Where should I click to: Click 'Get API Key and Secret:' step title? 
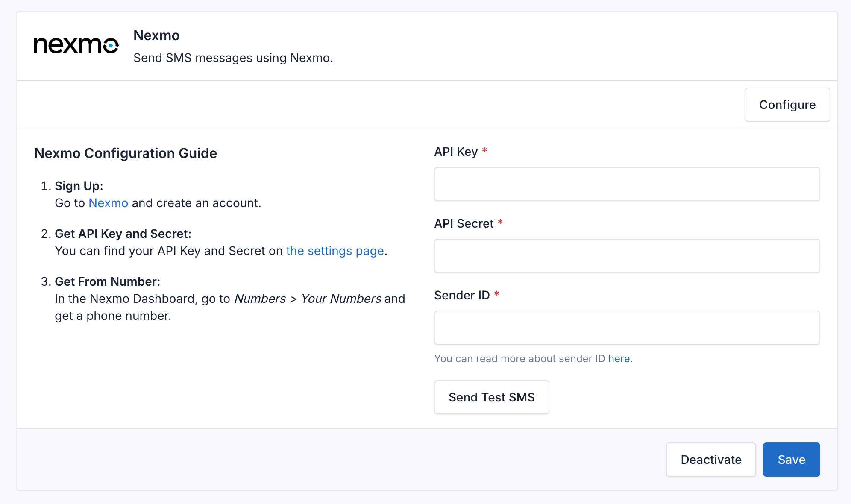[x=123, y=234]
